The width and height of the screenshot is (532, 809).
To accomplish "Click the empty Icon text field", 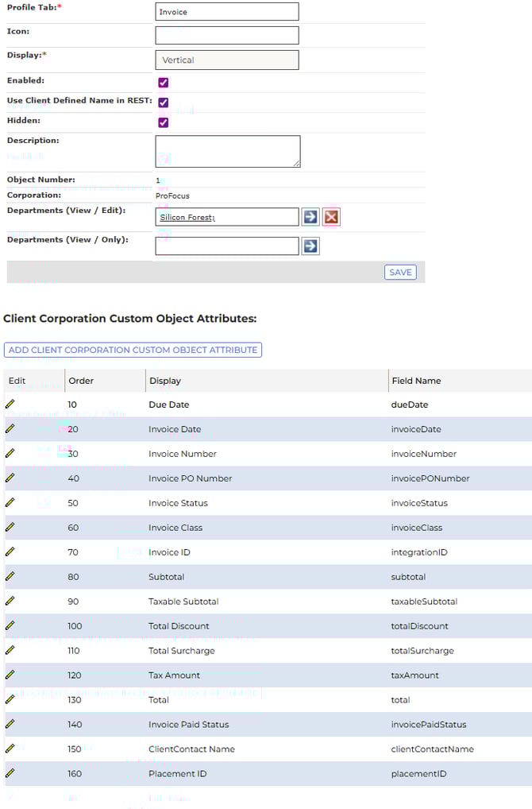I will [227, 35].
